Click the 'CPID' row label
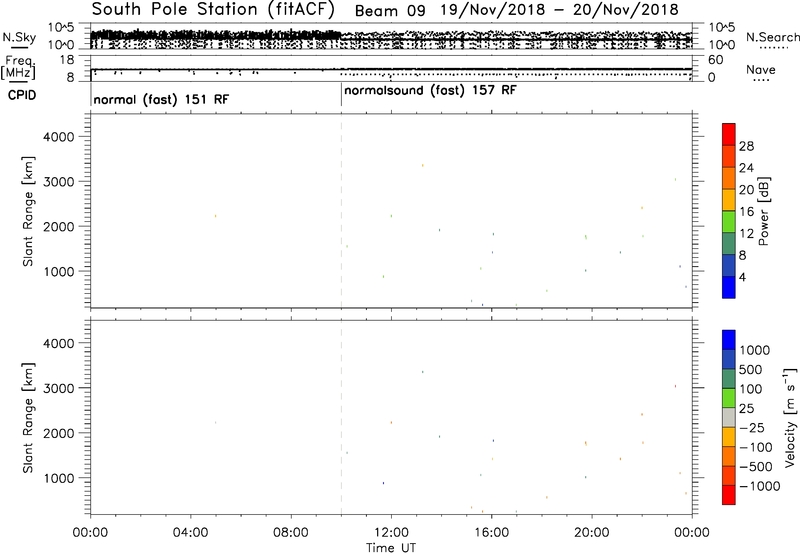Image resolution: width=800 pixels, height=554 pixels. click(x=22, y=95)
